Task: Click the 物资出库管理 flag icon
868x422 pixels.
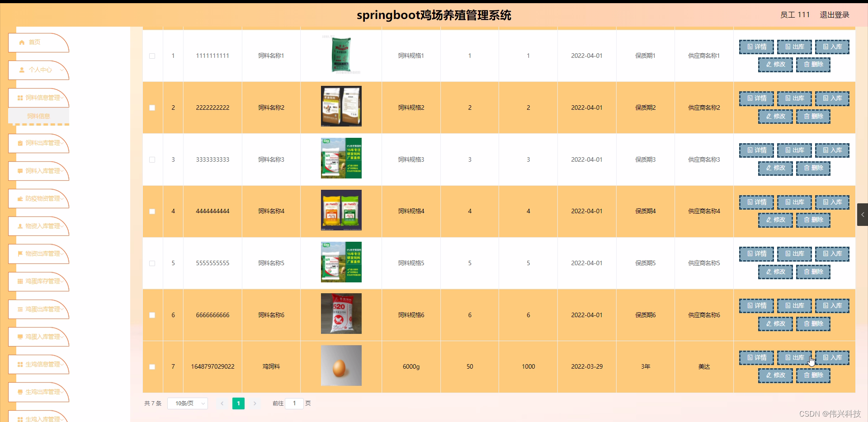Action: (x=20, y=254)
